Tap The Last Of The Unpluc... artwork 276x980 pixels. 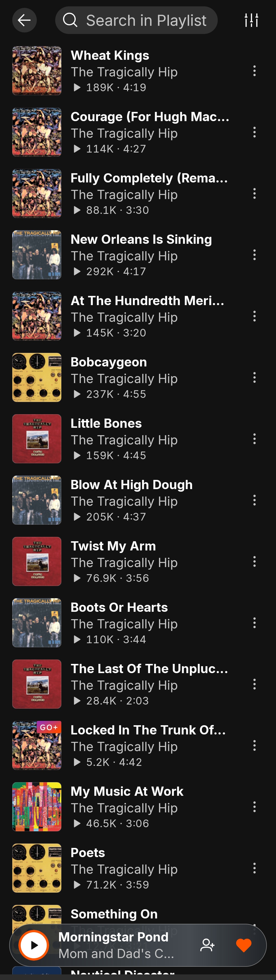[x=37, y=684]
